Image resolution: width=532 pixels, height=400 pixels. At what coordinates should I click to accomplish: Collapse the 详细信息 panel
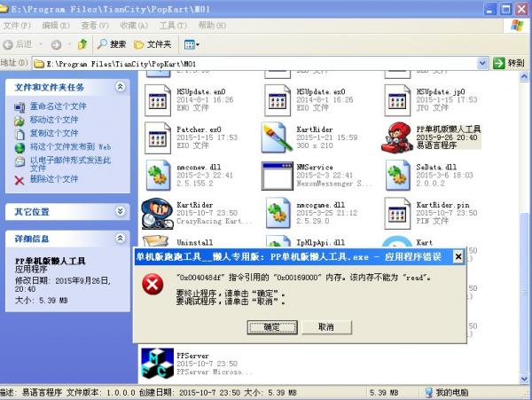pos(120,239)
